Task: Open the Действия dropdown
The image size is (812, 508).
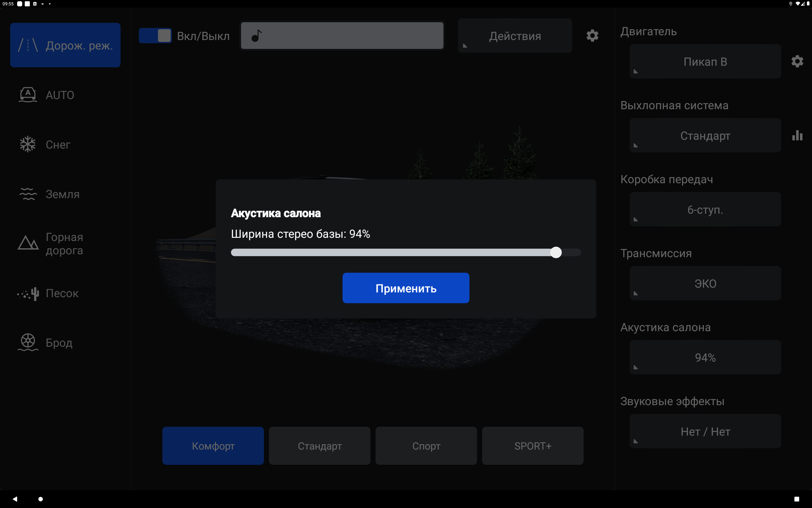Action: coord(515,36)
